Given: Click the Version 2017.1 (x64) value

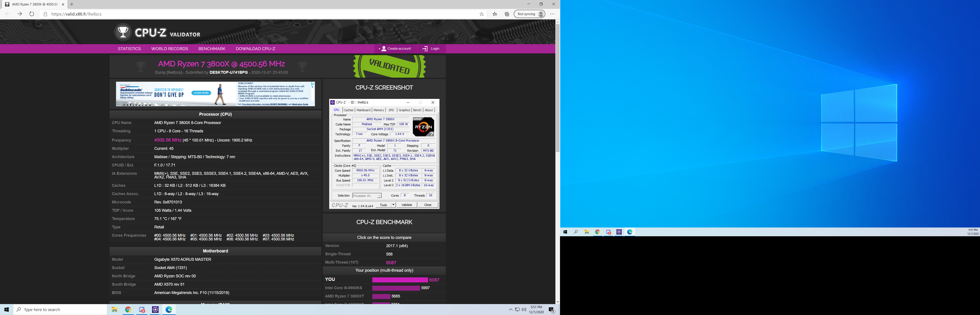Looking at the screenshot, I should (397, 246).
